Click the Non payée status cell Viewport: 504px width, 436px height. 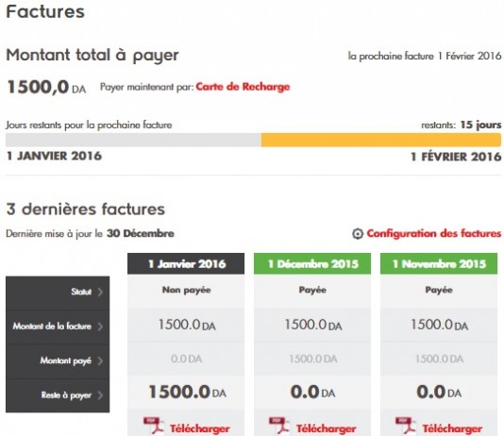(x=186, y=290)
